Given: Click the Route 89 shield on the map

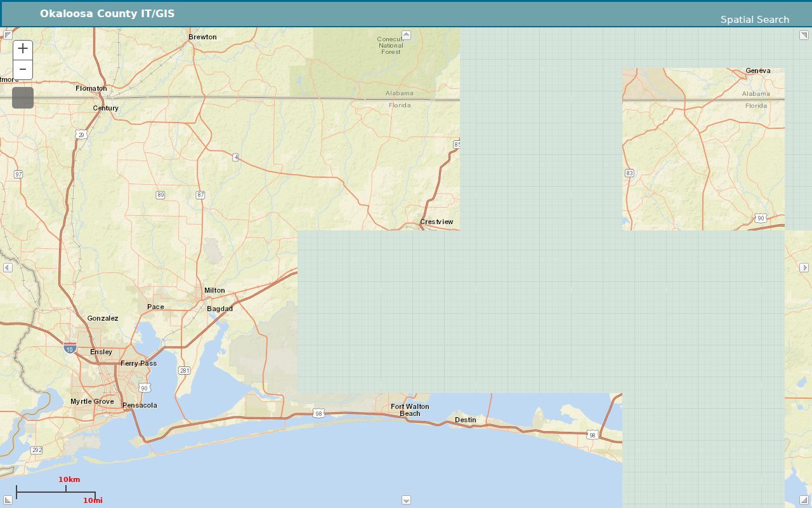Looking at the screenshot, I should 160,195.
